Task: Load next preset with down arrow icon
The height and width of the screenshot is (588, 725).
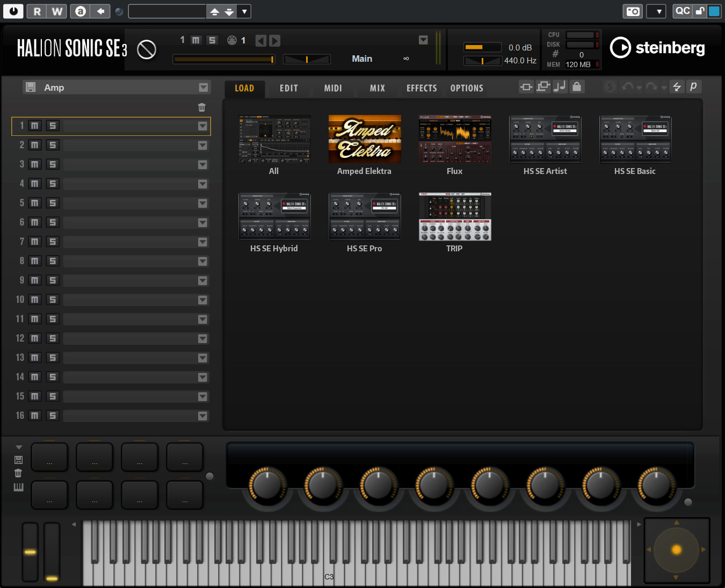Action: [x=229, y=12]
